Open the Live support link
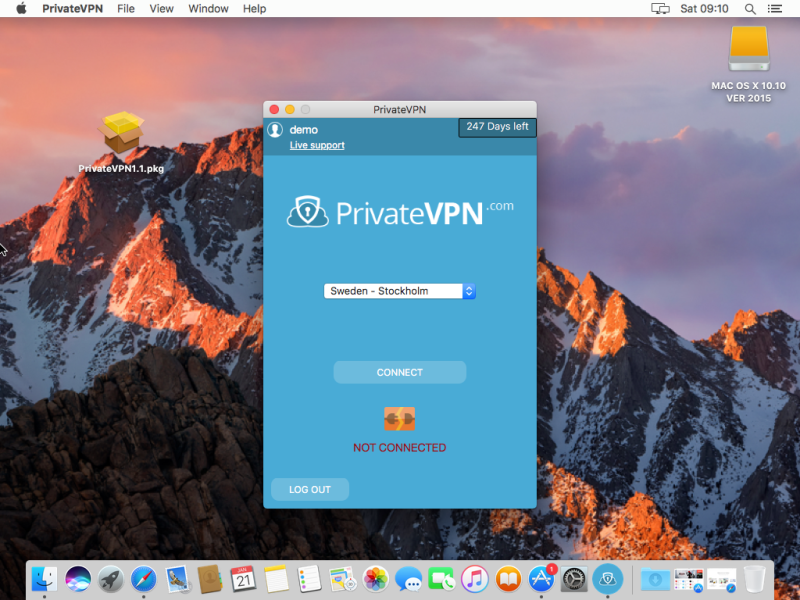 coord(317,146)
